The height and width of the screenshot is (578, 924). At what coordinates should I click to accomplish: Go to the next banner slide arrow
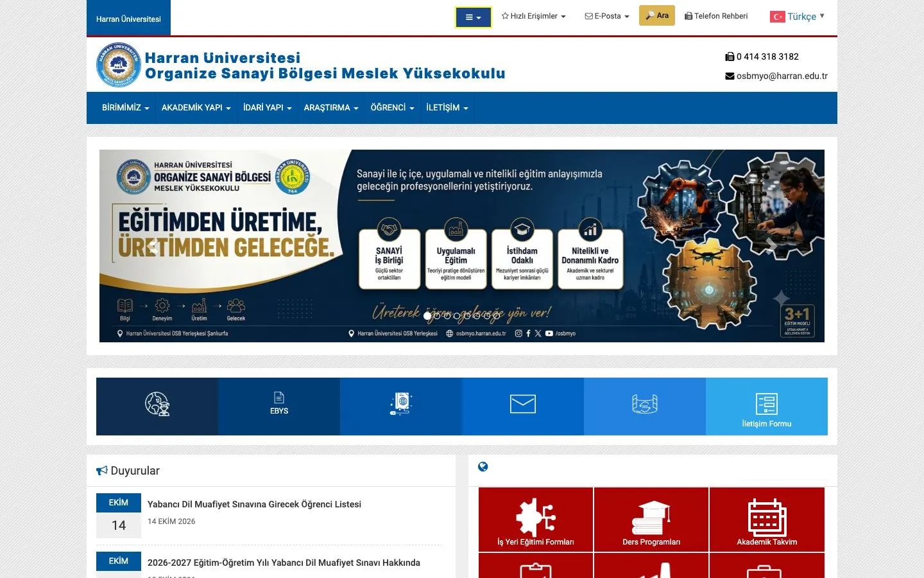click(x=770, y=246)
